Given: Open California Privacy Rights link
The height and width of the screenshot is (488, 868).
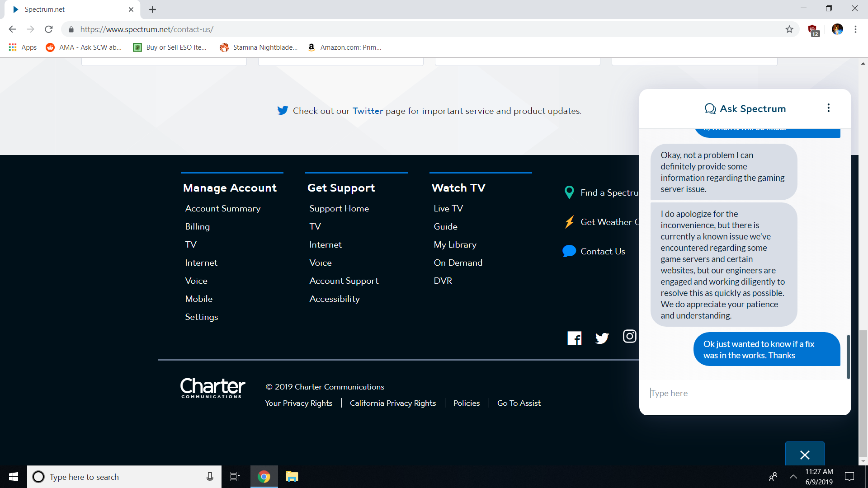Looking at the screenshot, I should tap(392, 403).
